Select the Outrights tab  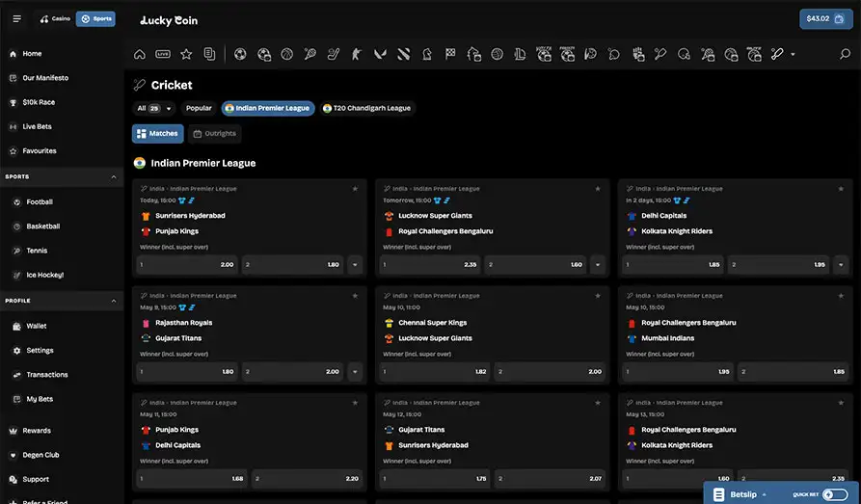pyautogui.click(x=215, y=133)
